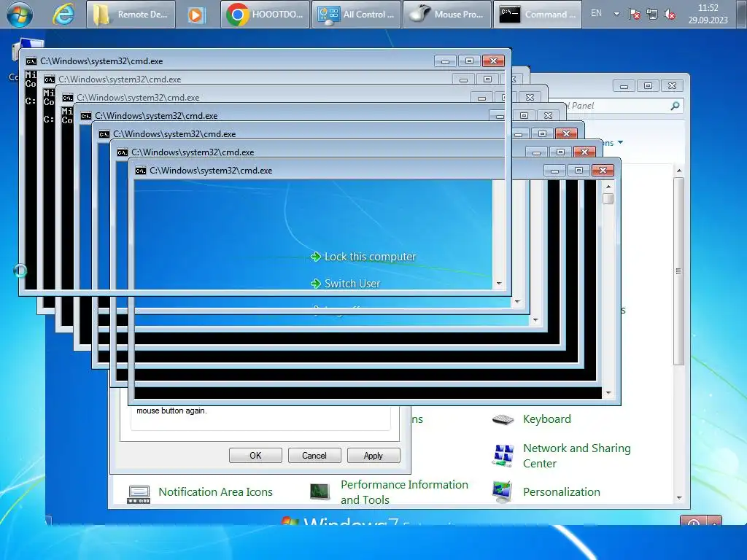The width and height of the screenshot is (747, 560).
Task: Click Control Panel scrollbar down arrow
Action: [679, 497]
